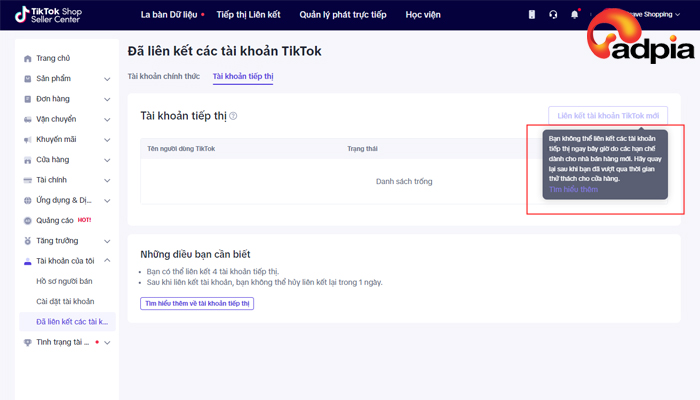Open Cài đặt tài khoản page

click(65, 302)
